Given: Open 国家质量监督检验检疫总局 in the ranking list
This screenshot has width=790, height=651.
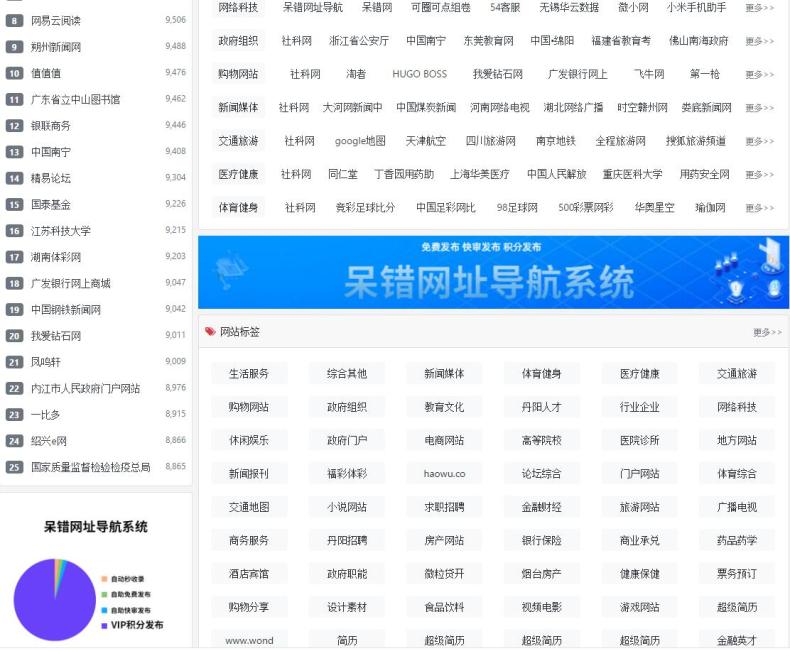Looking at the screenshot, I should 90,467.
